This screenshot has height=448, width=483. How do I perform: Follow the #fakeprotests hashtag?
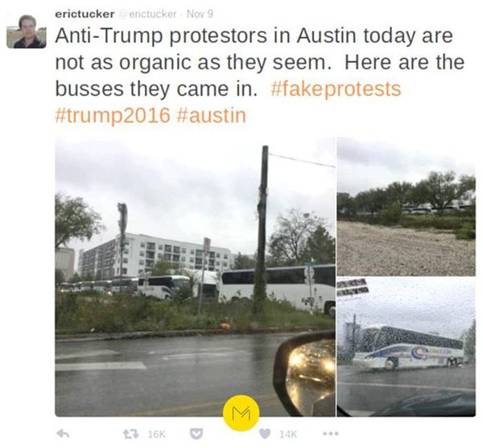tap(336, 89)
